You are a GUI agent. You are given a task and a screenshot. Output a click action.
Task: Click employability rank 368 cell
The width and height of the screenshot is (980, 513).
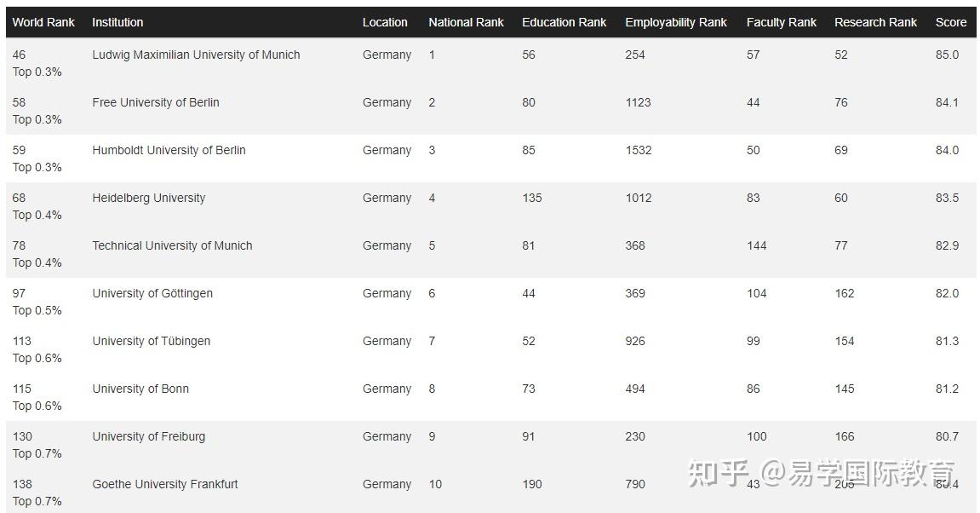click(x=635, y=246)
